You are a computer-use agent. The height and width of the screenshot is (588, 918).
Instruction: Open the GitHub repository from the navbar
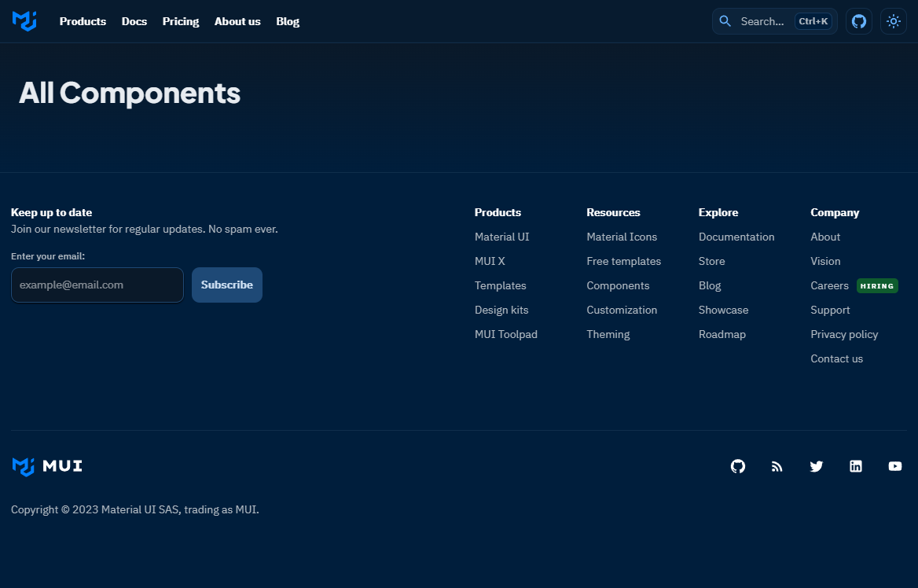click(858, 21)
